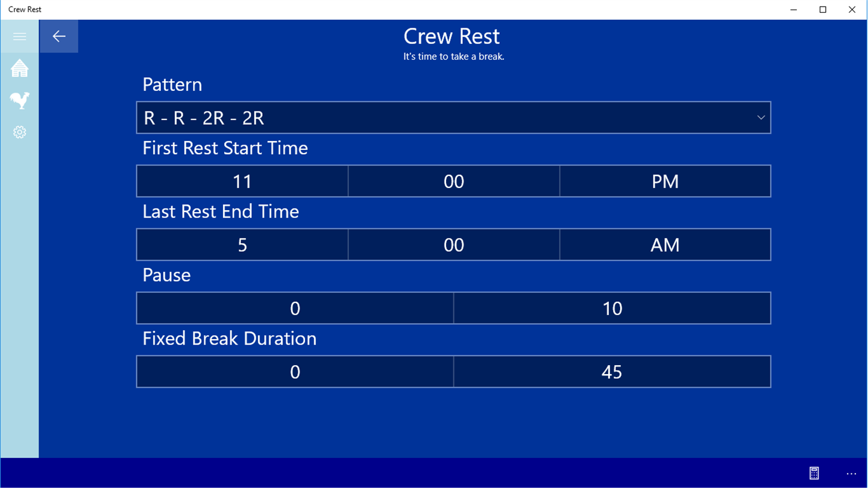Open the rooster alarm page
The image size is (868, 488).
19,100
